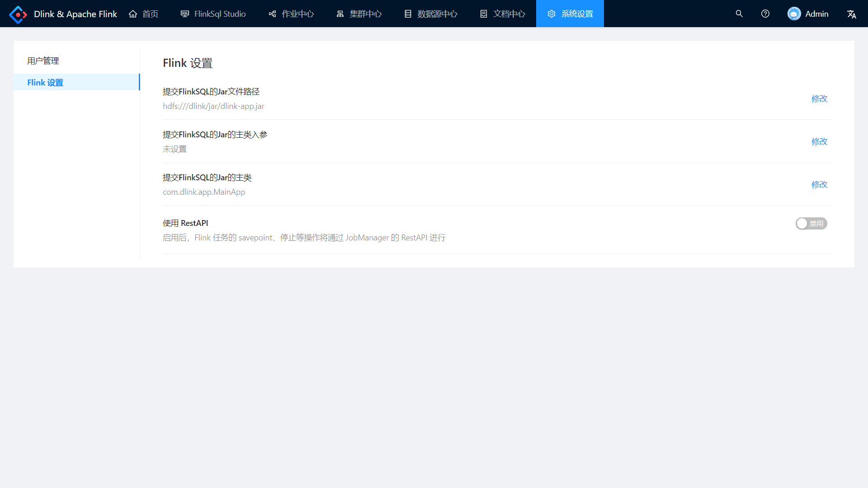Click 修改 for the Jar文件路径 setting
The image size is (868, 488).
(x=819, y=99)
